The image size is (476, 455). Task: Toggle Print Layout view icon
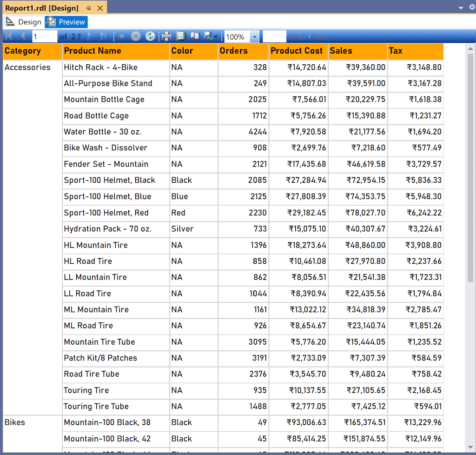coord(181,36)
